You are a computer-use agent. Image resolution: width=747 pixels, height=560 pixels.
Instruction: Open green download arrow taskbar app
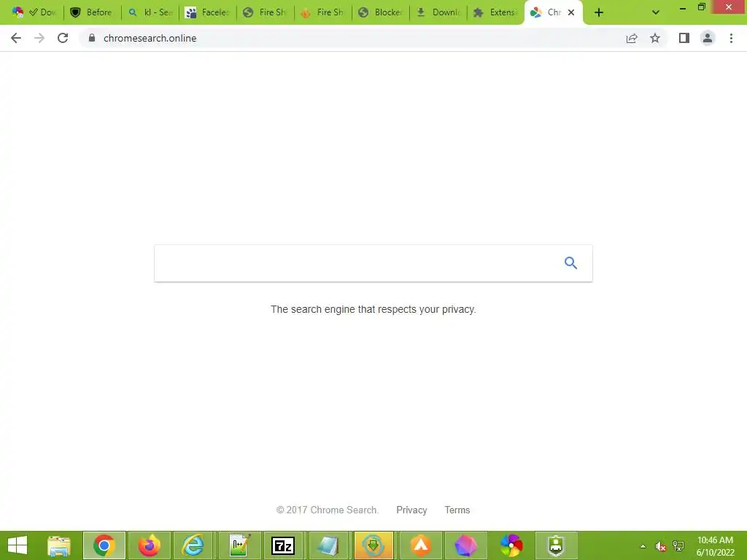pos(373,545)
